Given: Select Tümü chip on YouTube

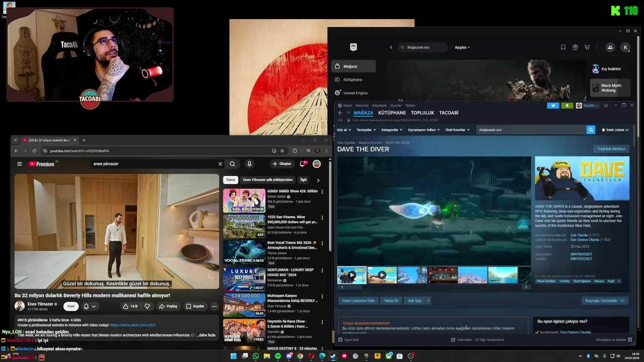Looking at the screenshot, I should [230, 179].
